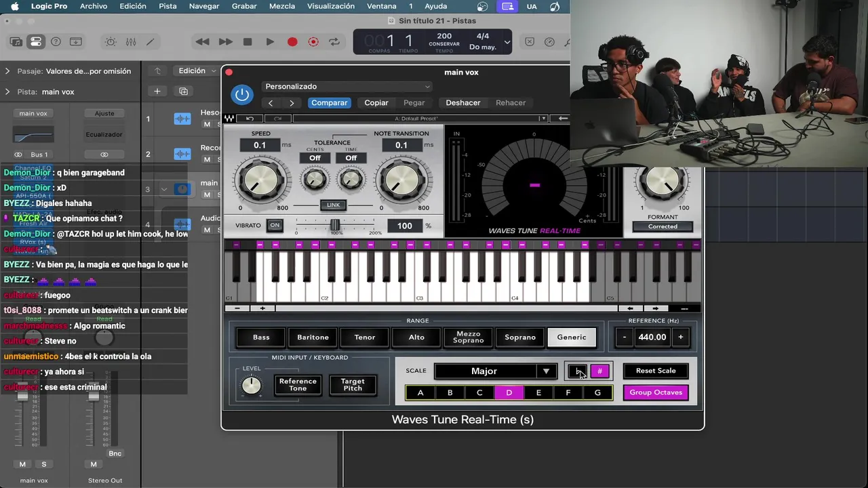This screenshot has width=868, height=488.
Task: Go to next plugin preset arrow
Action: [292, 103]
